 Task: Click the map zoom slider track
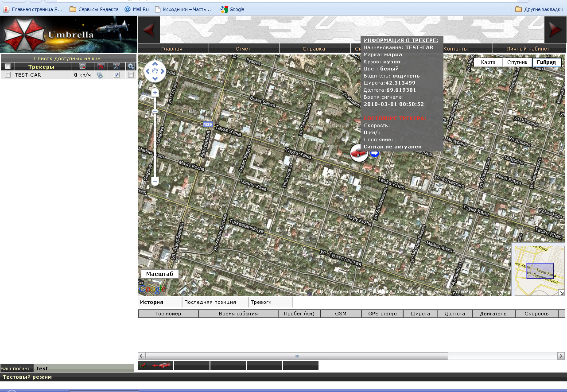pyautogui.click(x=155, y=142)
